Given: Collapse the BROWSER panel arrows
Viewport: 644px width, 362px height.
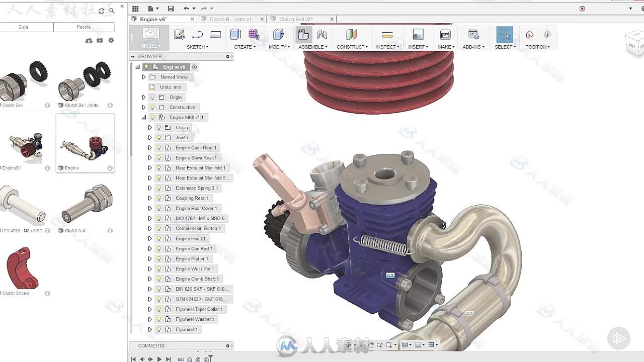Looking at the screenshot, I should 133,56.
